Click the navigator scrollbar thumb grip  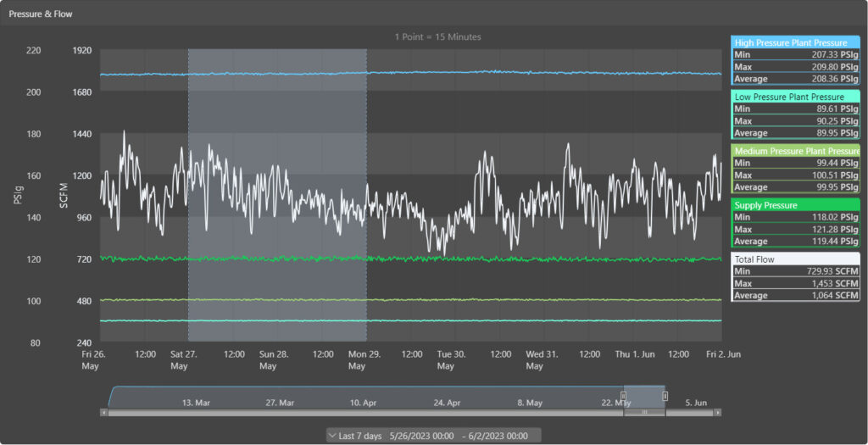pos(644,413)
